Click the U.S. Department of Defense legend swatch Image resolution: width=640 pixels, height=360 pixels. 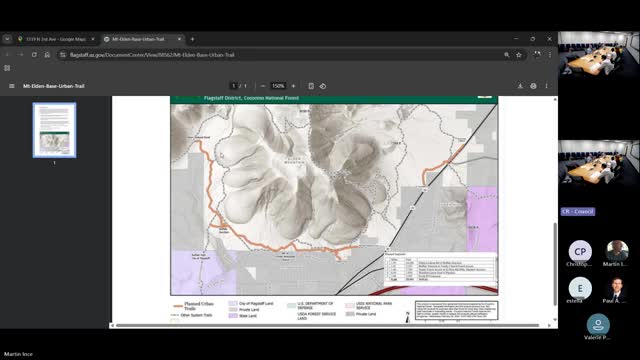point(291,305)
